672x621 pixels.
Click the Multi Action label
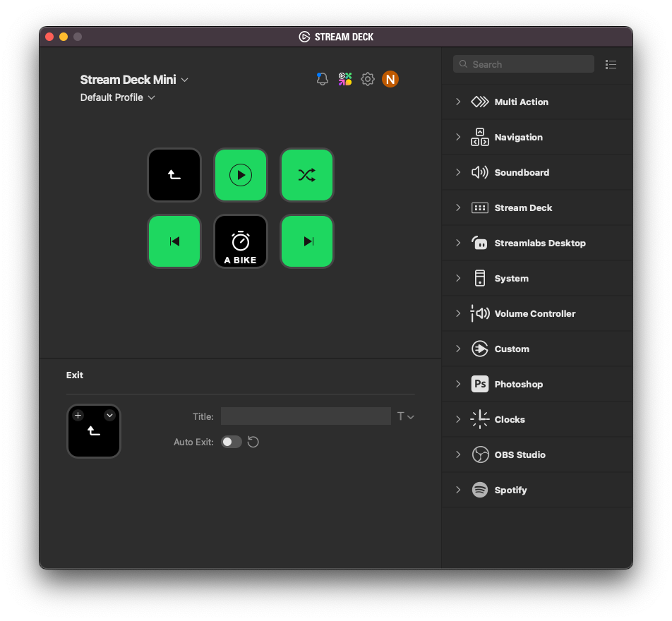tap(522, 102)
